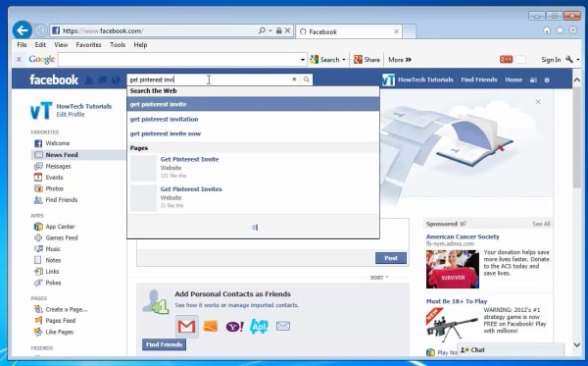588x366 pixels.
Task: Open the Tools menu
Action: pos(118,45)
